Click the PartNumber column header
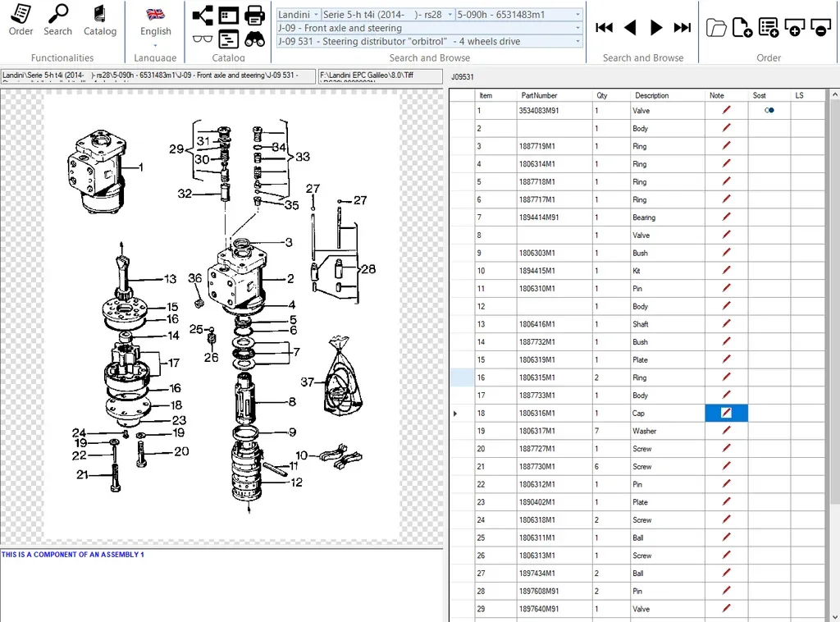This screenshot has height=622, width=840. click(x=539, y=95)
